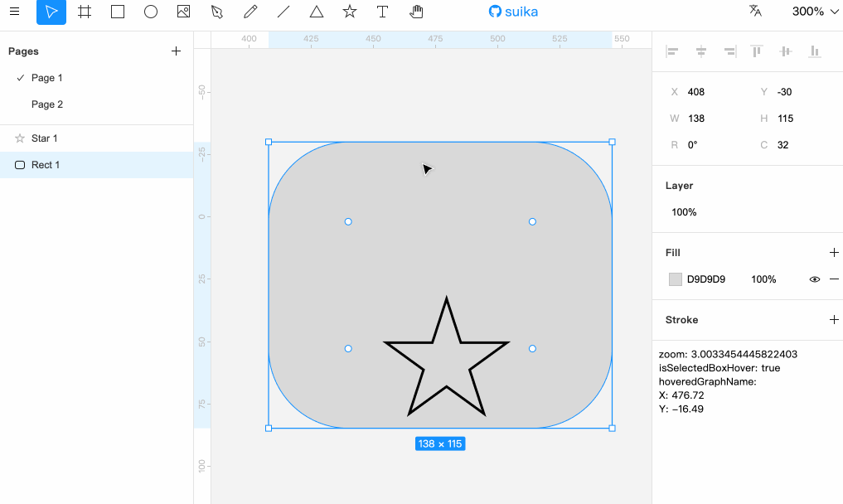The width and height of the screenshot is (843, 504).
Task: Open the hamburger main menu
Action: click(15, 12)
